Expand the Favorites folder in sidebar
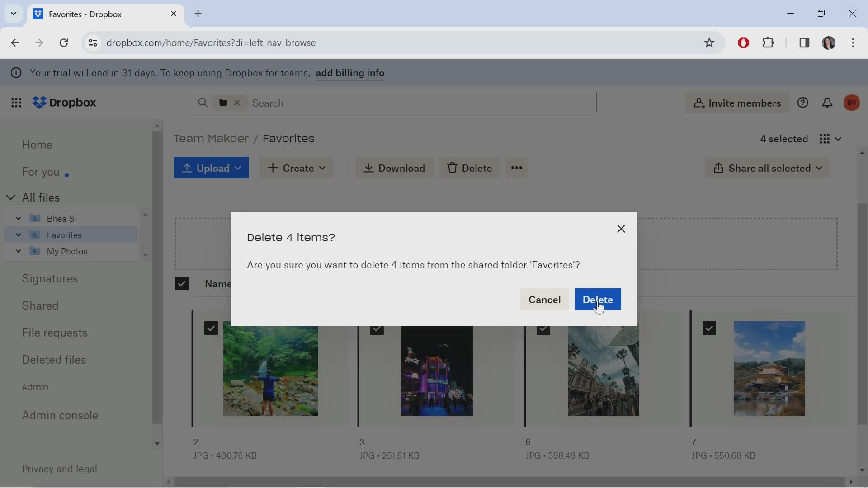Image resolution: width=868 pixels, height=488 pixels. (x=19, y=234)
